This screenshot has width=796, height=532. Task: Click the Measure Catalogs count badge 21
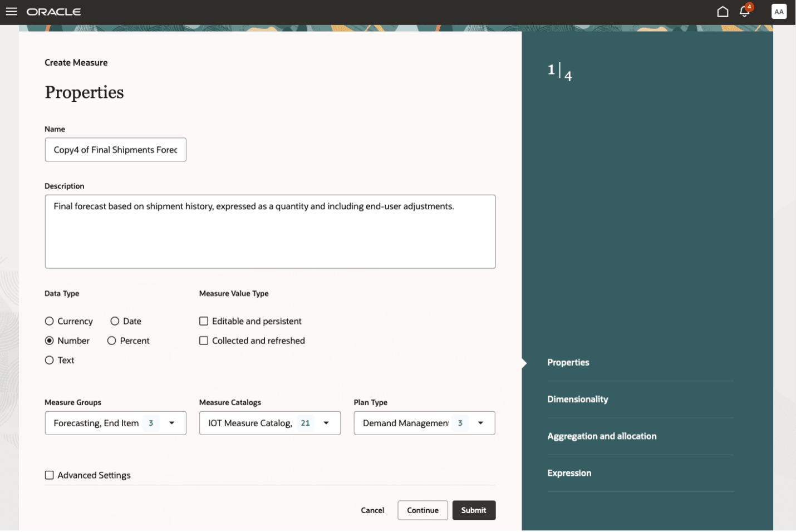coord(305,423)
